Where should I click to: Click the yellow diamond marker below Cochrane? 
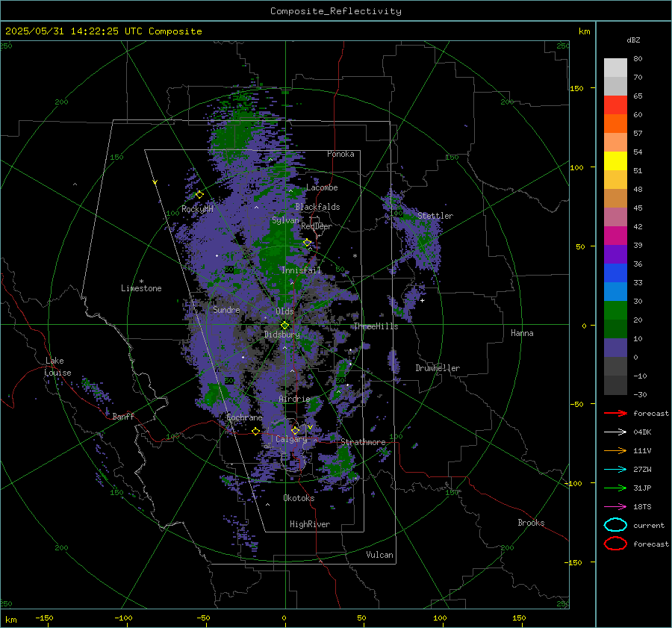coord(255,431)
